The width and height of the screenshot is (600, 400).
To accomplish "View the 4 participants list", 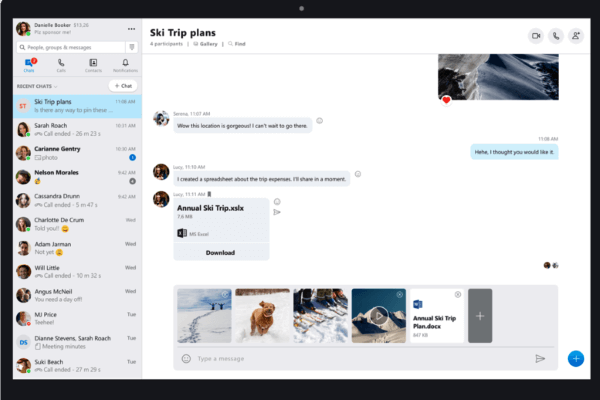I will pyautogui.click(x=166, y=44).
